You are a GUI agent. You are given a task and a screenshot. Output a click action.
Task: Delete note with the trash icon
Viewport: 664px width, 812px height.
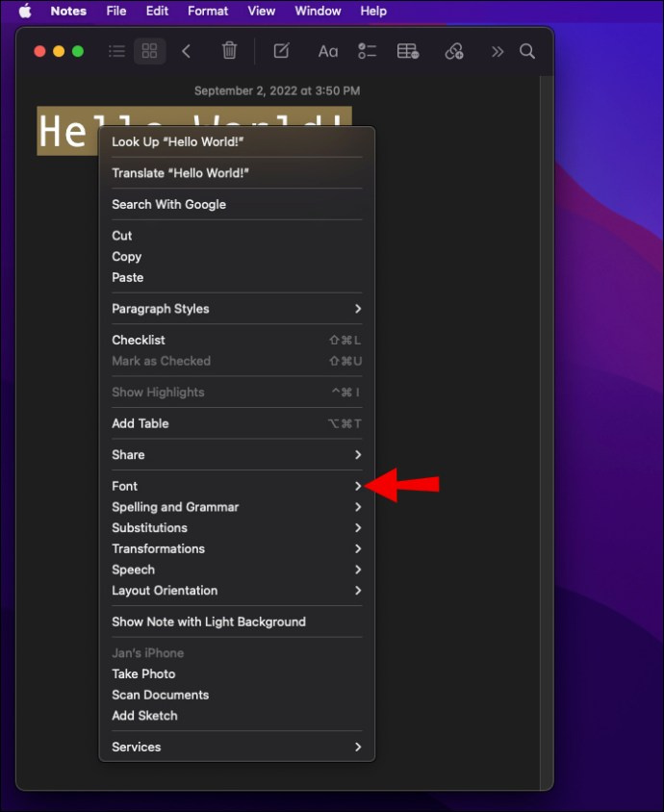229,51
